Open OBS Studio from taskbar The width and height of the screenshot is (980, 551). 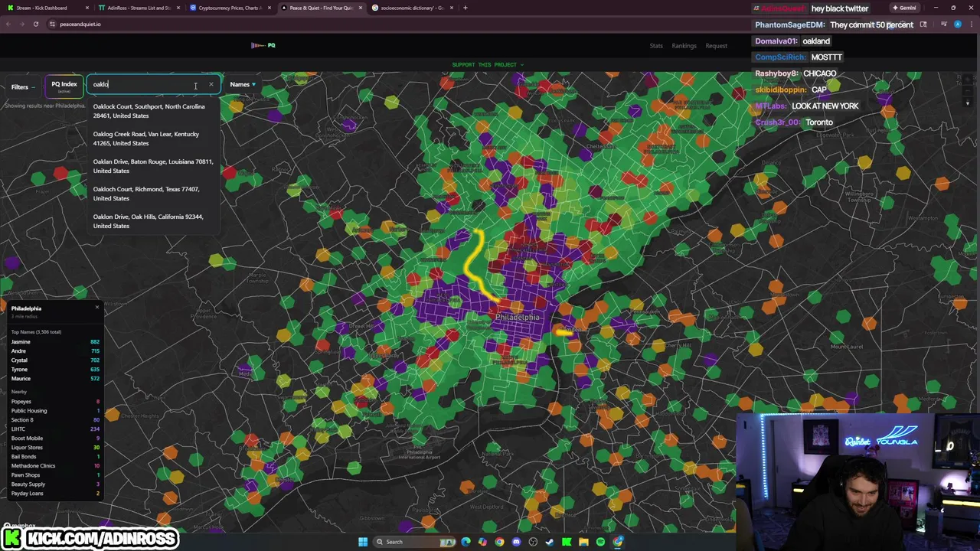pyautogui.click(x=533, y=542)
